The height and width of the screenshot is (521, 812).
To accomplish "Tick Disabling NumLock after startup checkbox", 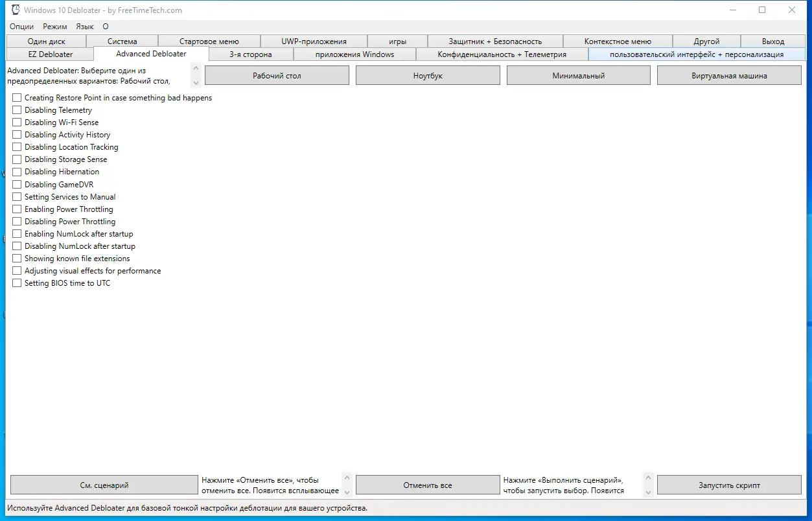I will click(17, 246).
